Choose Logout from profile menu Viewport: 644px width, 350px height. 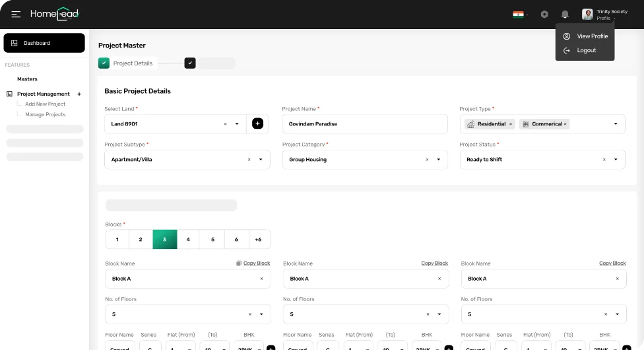coord(586,50)
